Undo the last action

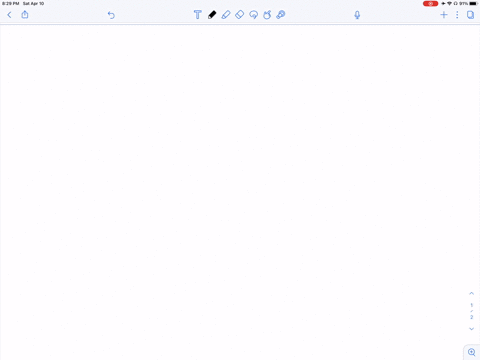(x=111, y=15)
